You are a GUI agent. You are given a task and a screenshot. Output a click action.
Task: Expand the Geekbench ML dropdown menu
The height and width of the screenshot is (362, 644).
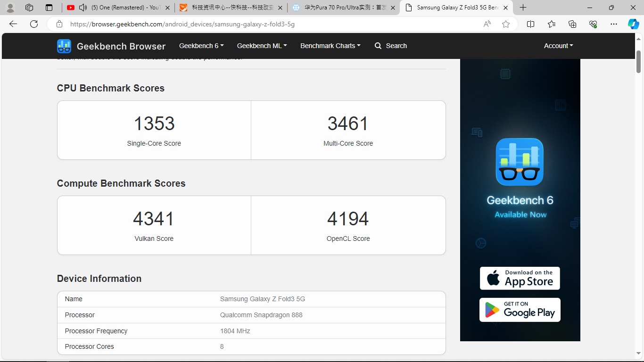pos(262,46)
